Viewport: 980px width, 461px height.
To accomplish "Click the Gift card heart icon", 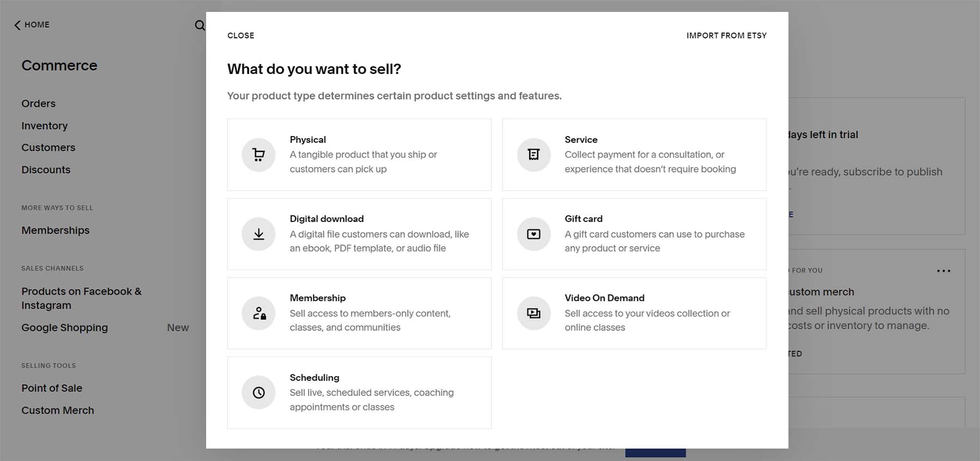I will tap(534, 234).
